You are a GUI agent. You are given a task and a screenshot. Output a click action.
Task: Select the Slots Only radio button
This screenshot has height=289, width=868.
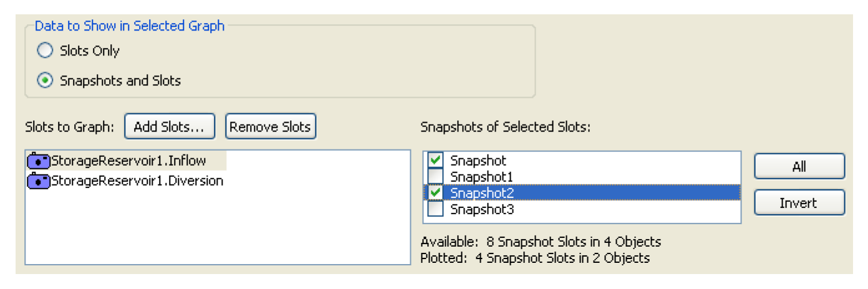(46, 51)
